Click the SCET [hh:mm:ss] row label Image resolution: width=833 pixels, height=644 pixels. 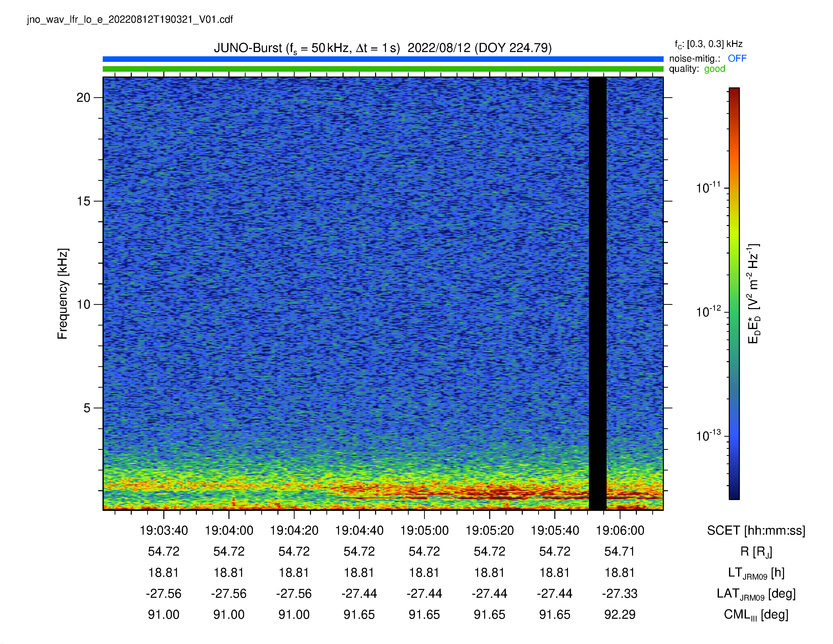pos(756,530)
